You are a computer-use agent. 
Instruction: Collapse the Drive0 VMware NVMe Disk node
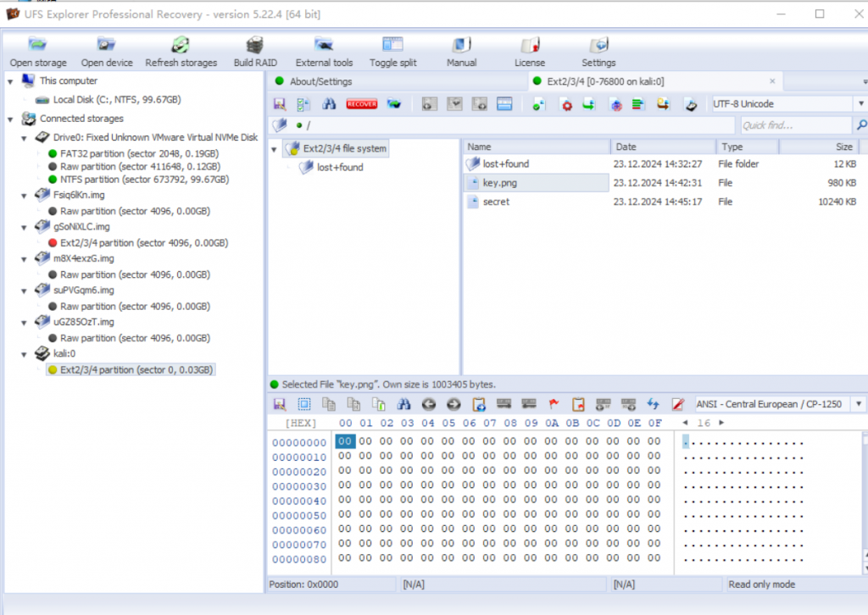pyautogui.click(x=24, y=138)
